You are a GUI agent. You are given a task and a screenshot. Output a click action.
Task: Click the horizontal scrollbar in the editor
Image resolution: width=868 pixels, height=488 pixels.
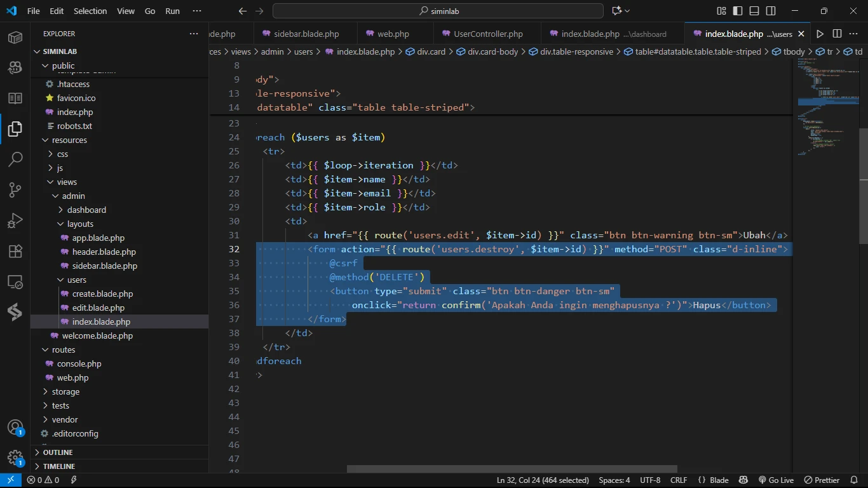point(512,469)
